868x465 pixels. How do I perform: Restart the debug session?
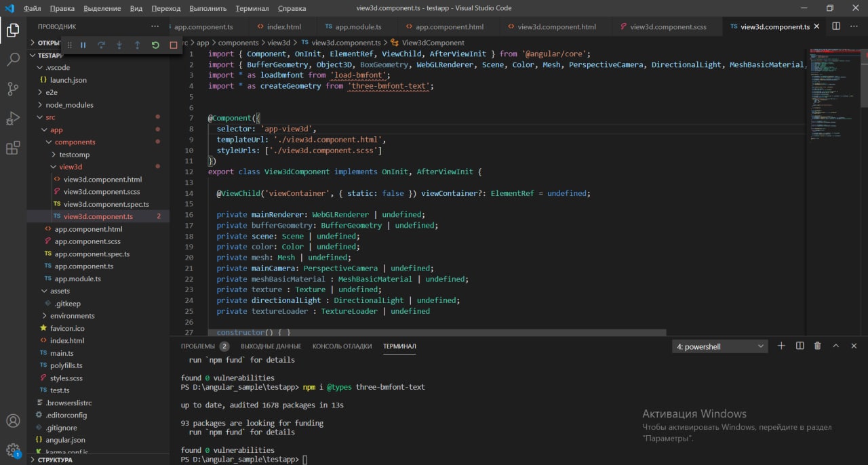point(155,45)
